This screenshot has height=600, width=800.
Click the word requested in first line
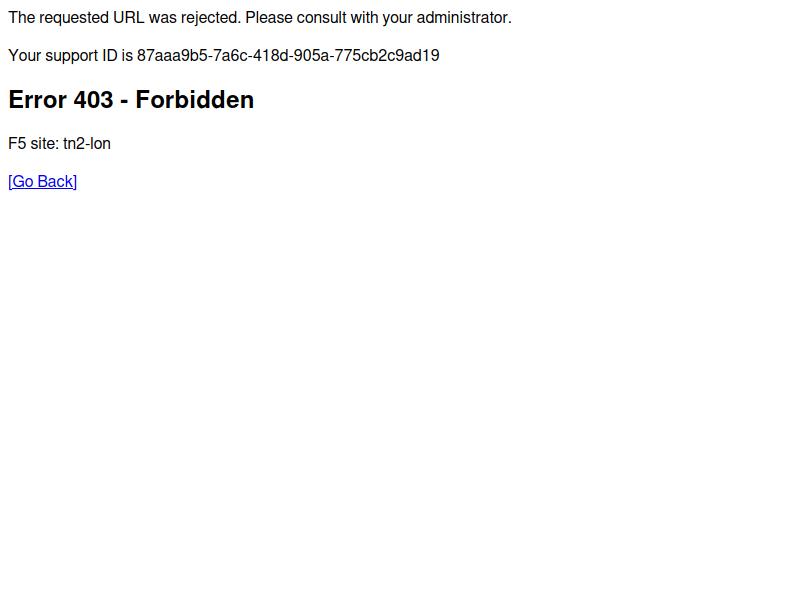pos(74,18)
